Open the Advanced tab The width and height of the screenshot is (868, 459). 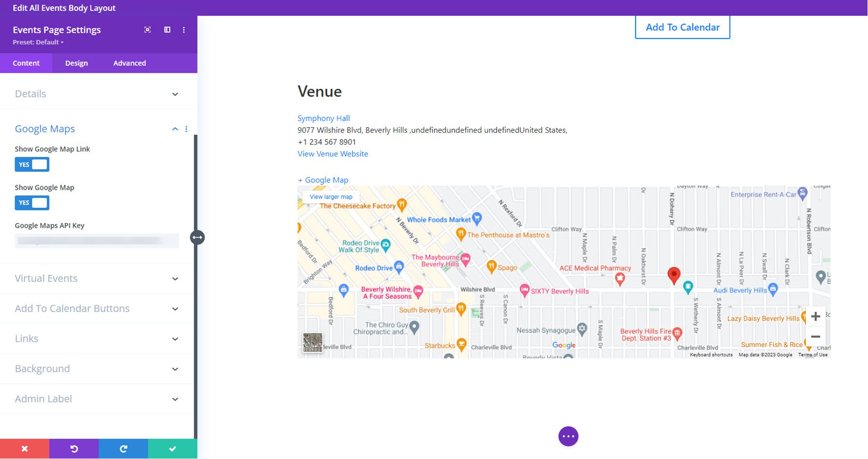point(129,63)
